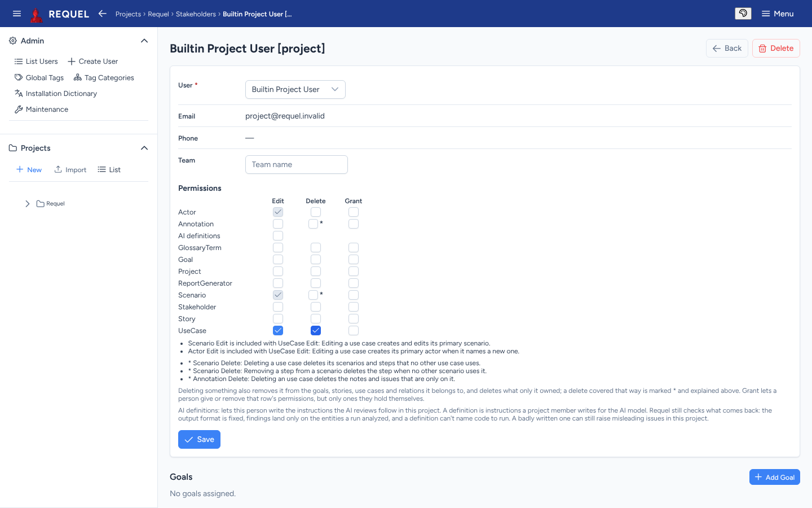Select the Requel project folder
This screenshot has width=812, height=508.
(51, 204)
